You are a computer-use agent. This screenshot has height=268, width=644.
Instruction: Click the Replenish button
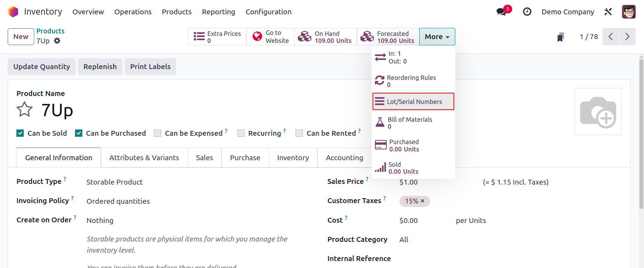tap(100, 67)
